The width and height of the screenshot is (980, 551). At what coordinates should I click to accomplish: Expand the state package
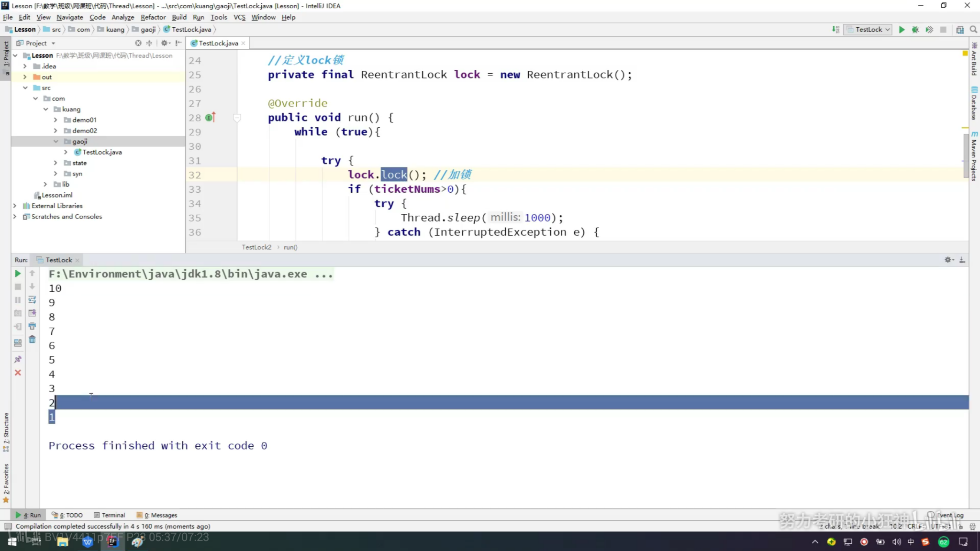click(x=56, y=163)
